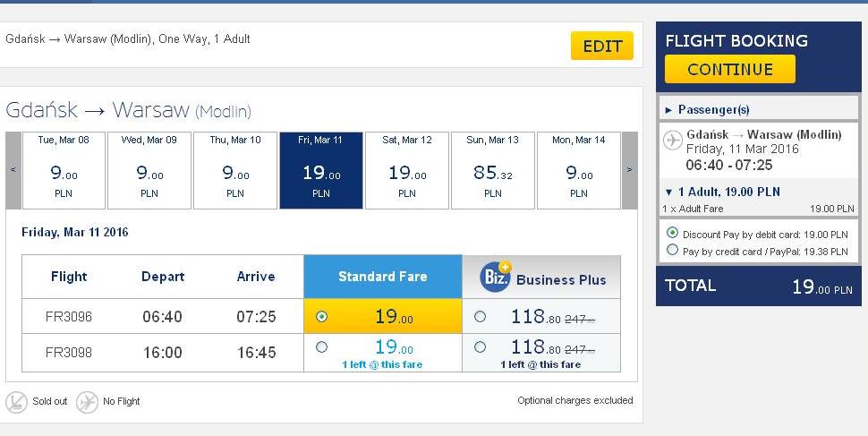
Task: Choose Business Plus fare for FR3096
Action: point(480,316)
